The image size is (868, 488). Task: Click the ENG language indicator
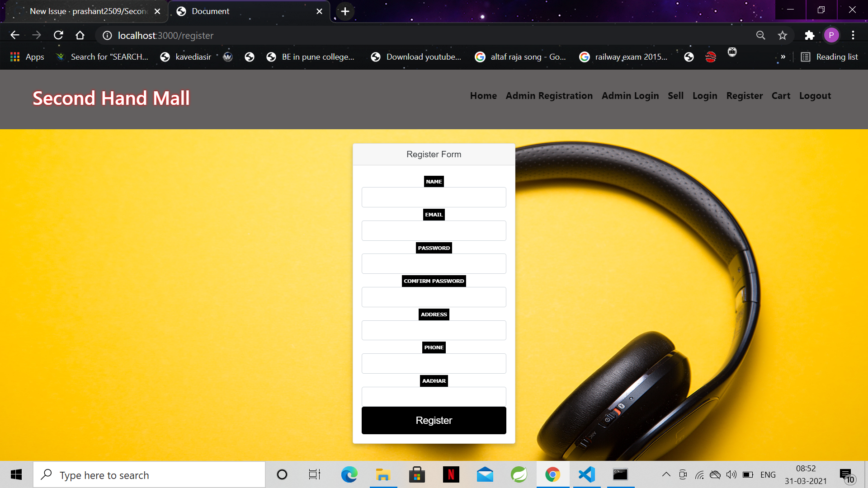768,474
